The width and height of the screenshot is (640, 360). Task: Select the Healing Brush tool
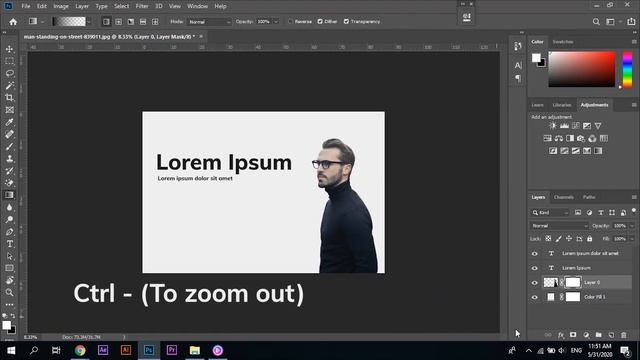(x=9, y=134)
